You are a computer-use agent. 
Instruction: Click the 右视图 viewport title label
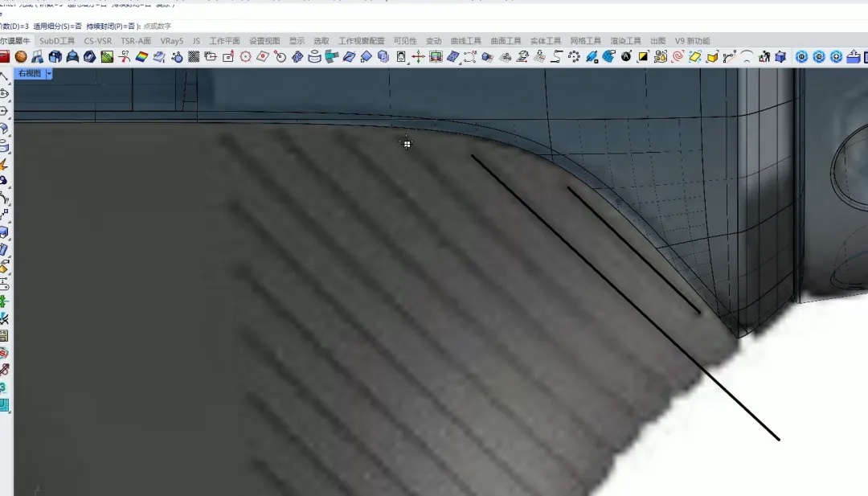(30, 73)
